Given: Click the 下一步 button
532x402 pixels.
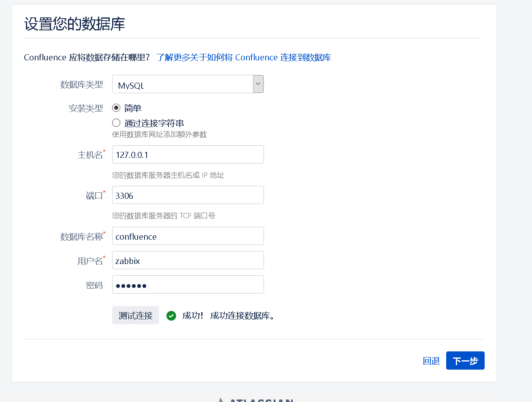Looking at the screenshot, I should 465,361.
